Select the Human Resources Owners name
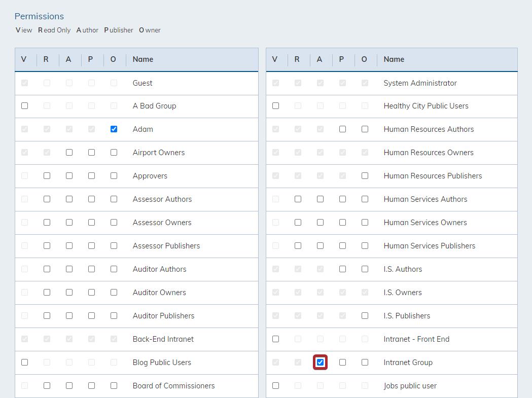The width and height of the screenshot is (532, 398). [x=429, y=153]
